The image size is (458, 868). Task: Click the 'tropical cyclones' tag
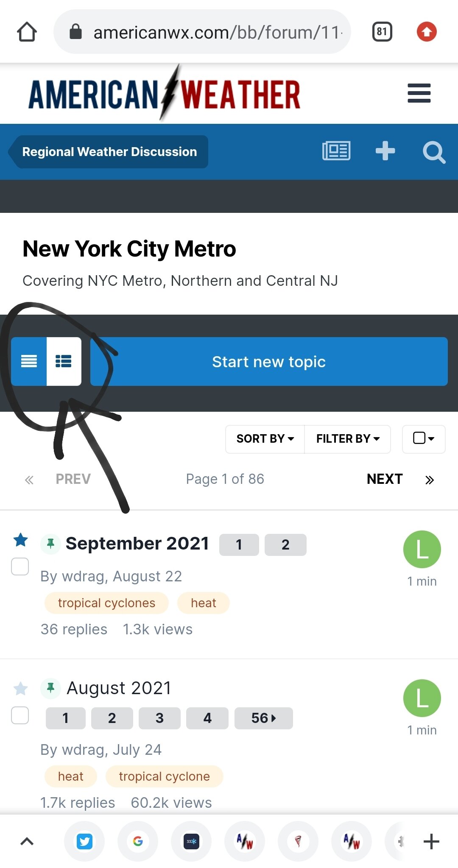click(x=106, y=603)
